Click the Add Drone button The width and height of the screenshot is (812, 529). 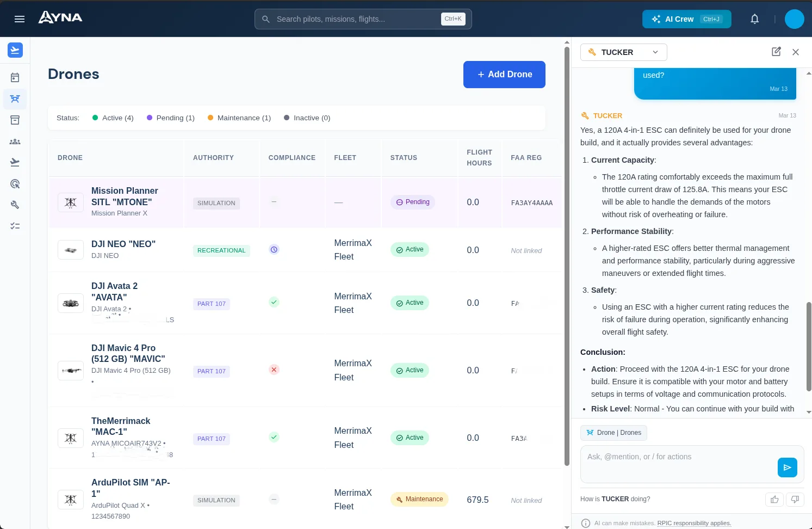click(x=504, y=75)
